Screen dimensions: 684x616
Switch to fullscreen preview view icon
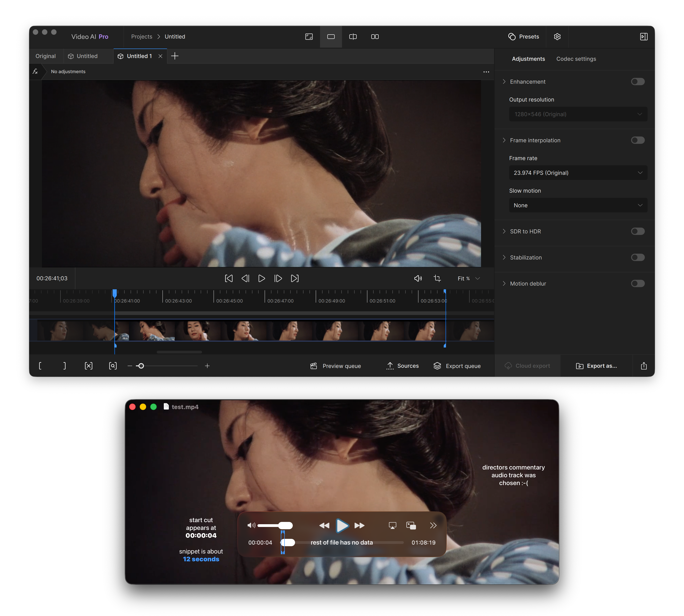click(x=309, y=37)
